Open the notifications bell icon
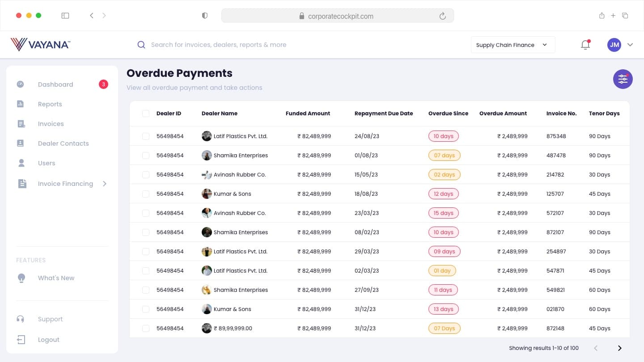This screenshot has width=644, height=362. pyautogui.click(x=585, y=45)
